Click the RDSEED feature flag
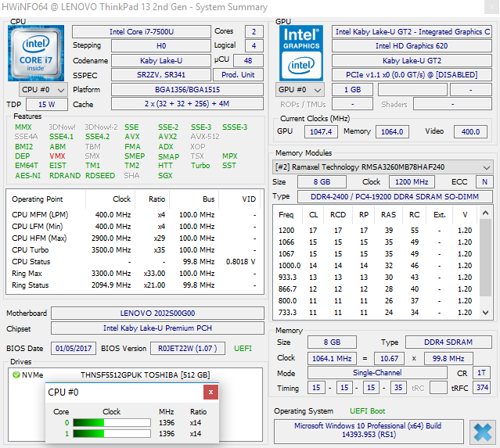This screenshot has height=448, width=500. point(100,176)
